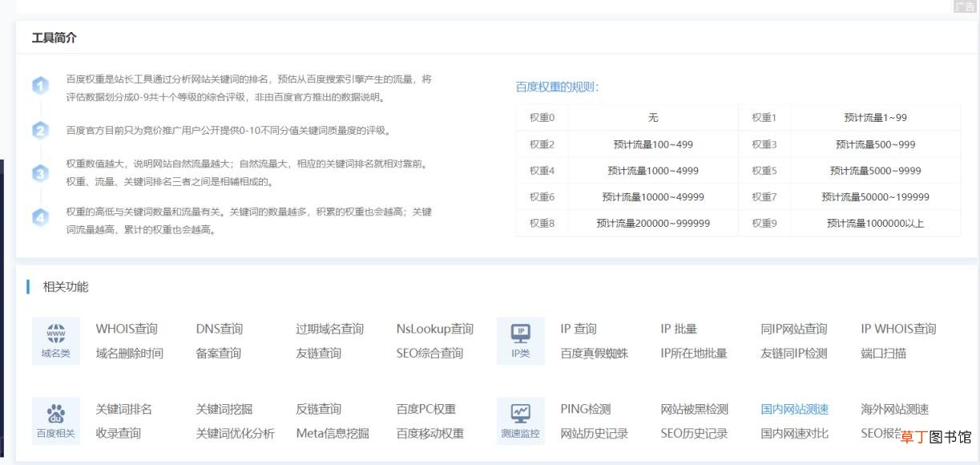980x465 pixels.
Task: Open NsLookup查询 tool
Action: pyautogui.click(x=435, y=329)
